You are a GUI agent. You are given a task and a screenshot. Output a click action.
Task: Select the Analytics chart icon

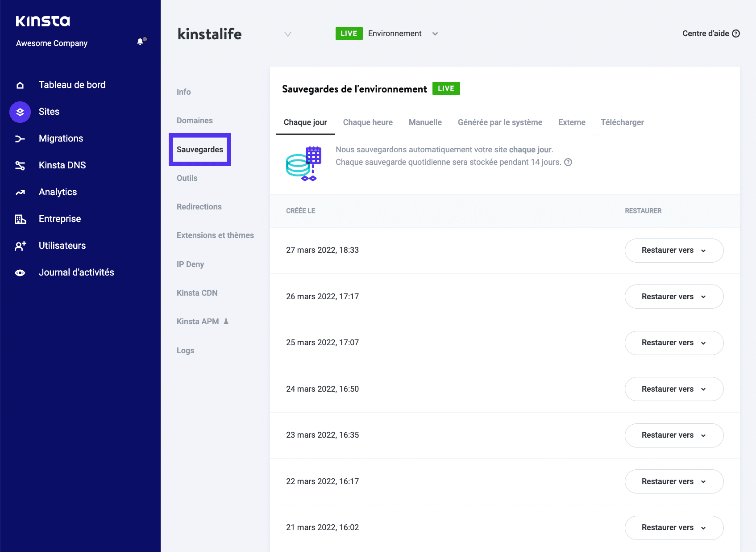click(x=20, y=192)
